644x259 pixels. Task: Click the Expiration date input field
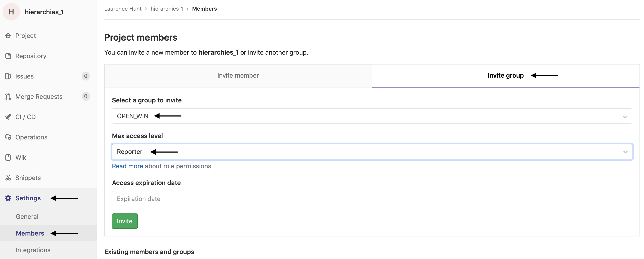[372, 199]
